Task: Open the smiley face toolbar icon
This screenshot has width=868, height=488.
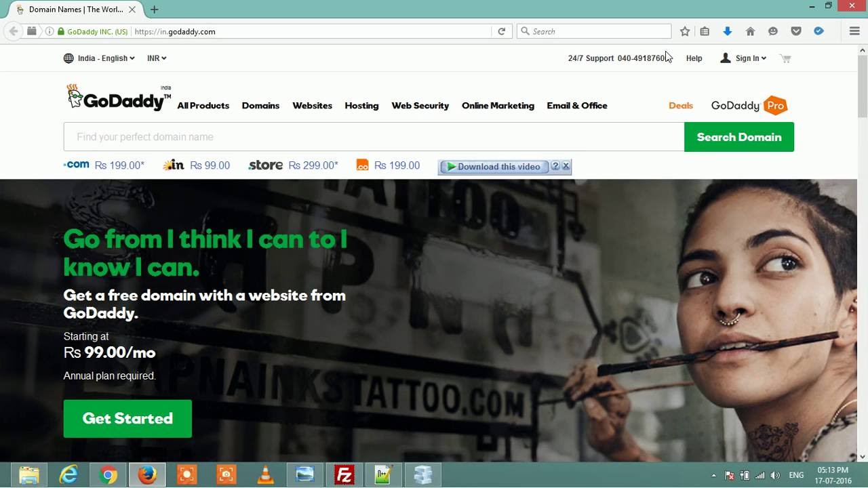Action: click(773, 31)
